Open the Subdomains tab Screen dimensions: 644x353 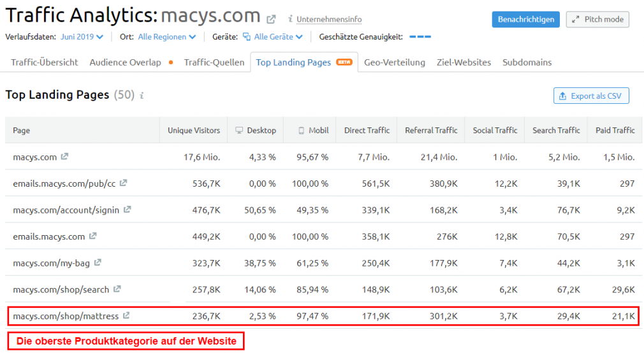(x=527, y=62)
